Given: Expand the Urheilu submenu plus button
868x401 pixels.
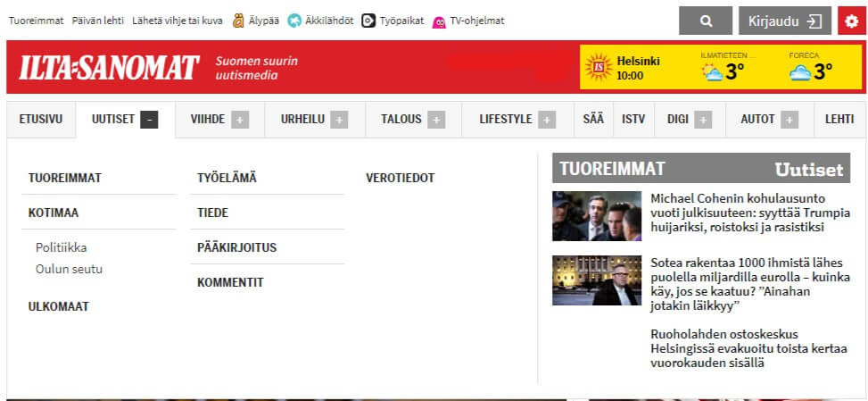Looking at the screenshot, I should [x=339, y=119].
